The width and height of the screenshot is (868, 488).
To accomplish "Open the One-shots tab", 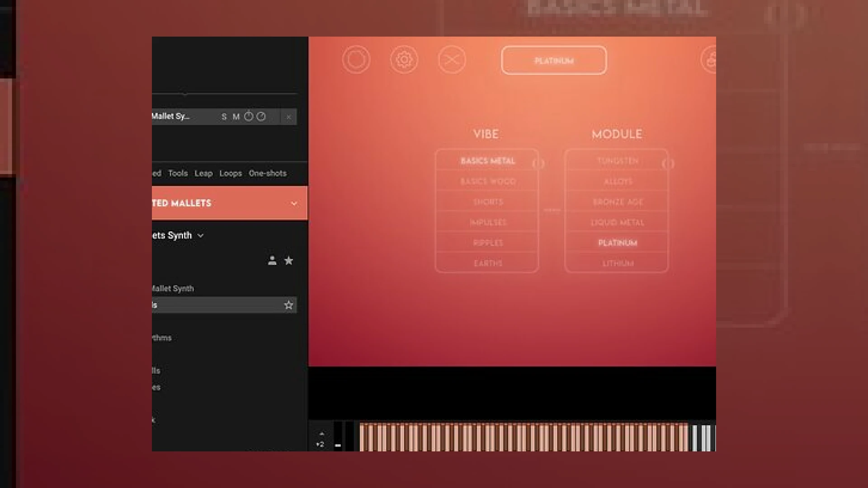I will click(268, 173).
